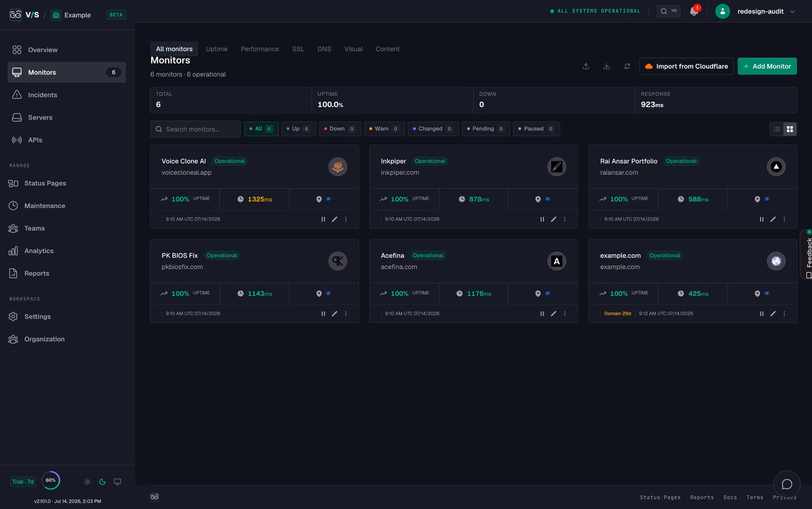Filter monitors by Warn status
Image resolution: width=812 pixels, height=509 pixels.
pyautogui.click(x=384, y=129)
